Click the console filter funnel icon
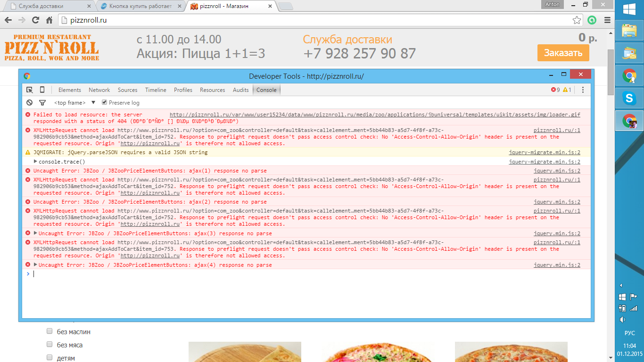 [x=42, y=103]
